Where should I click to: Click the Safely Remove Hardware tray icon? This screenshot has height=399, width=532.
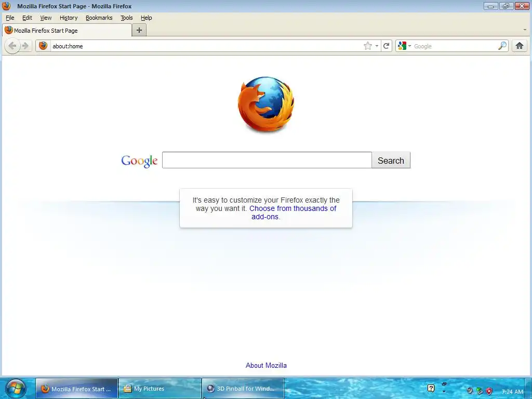tap(480, 391)
